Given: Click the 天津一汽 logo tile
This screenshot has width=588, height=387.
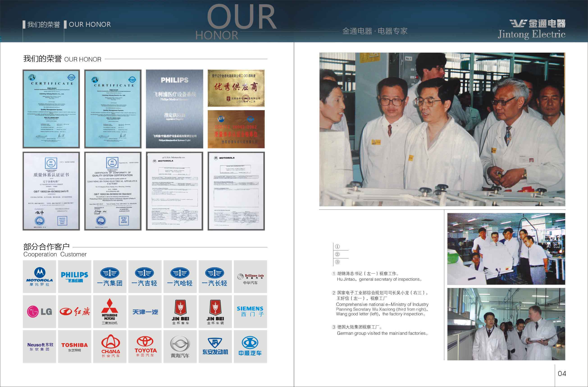Looking at the screenshot, I should click(x=145, y=312).
